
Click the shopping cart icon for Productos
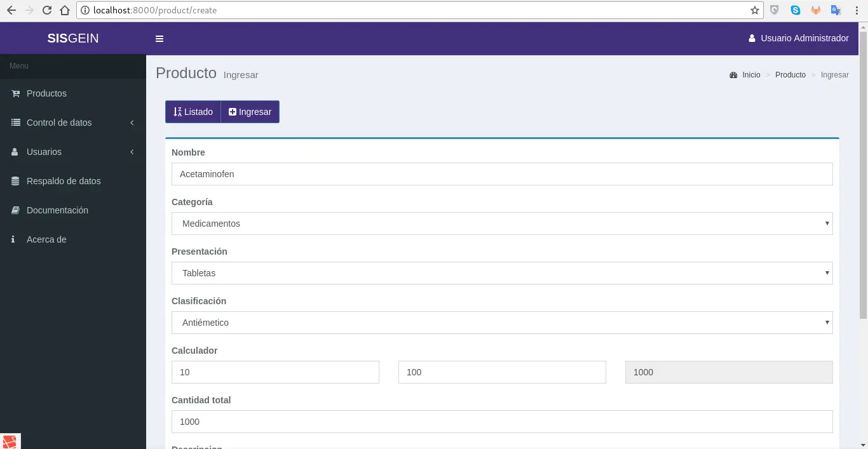pyautogui.click(x=15, y=93)
